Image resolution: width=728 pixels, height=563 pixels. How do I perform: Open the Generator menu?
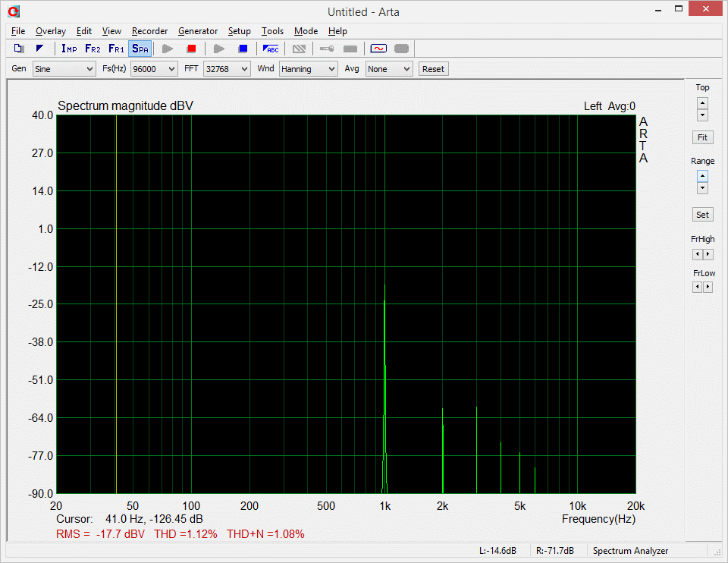click(198, 31)
